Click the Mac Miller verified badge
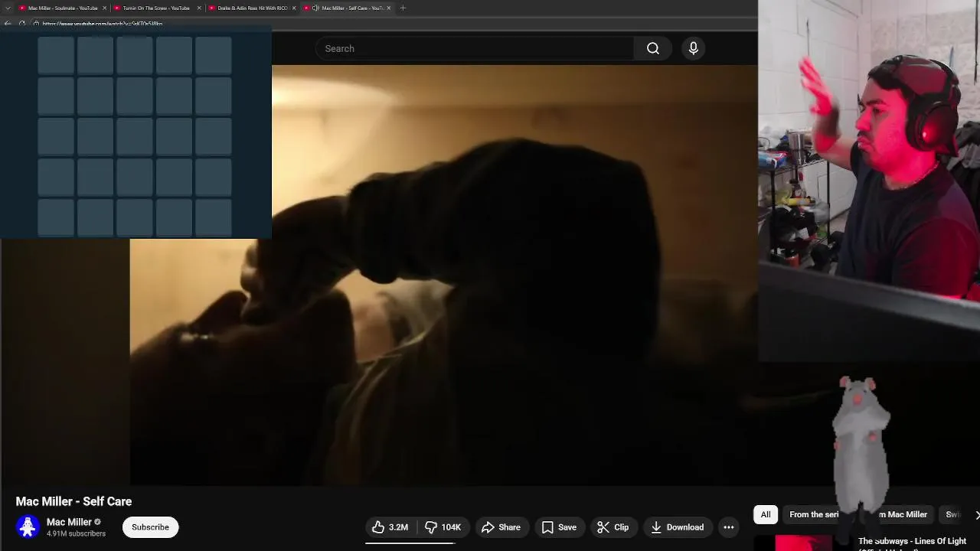The image size is (980, 551). (x=97, y=522)
